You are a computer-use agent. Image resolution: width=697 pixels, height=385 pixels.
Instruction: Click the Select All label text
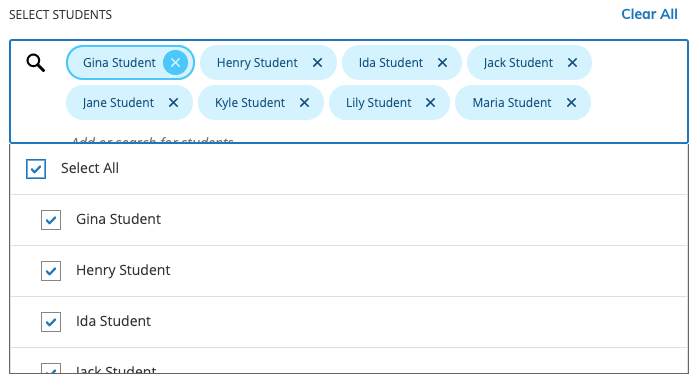[x=90, y=168]
